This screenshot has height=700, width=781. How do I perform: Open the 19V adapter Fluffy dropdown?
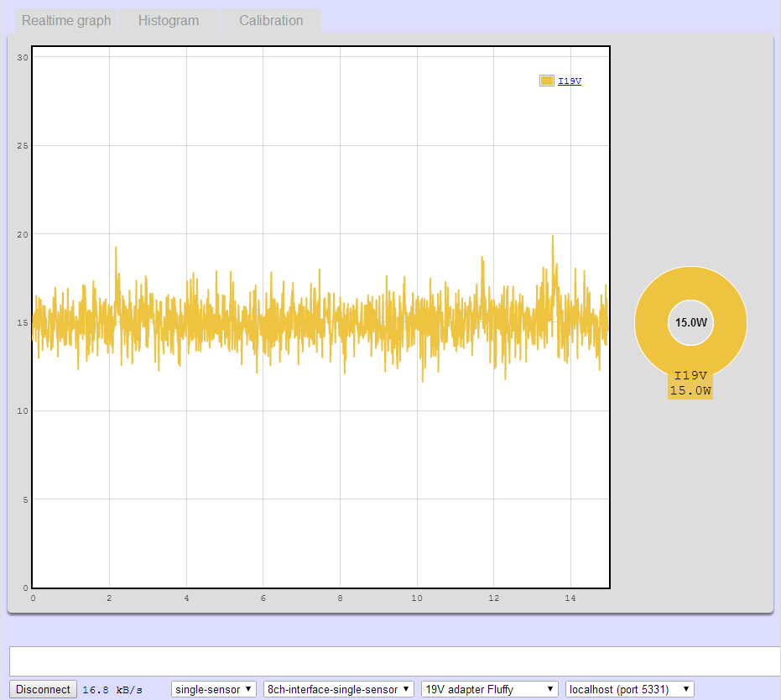(x=490, y=689)
